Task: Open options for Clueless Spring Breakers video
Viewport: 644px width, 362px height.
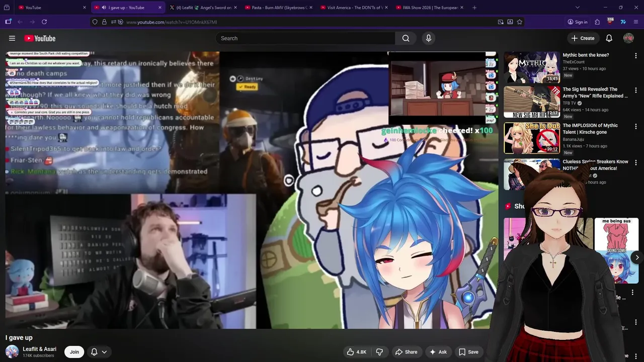Action: (x=635, y=163)
